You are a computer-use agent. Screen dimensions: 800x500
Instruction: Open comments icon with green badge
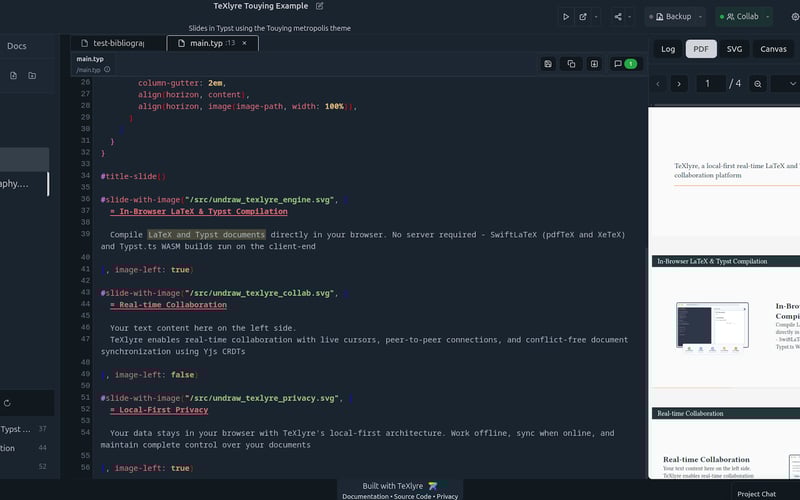point(624,64)
